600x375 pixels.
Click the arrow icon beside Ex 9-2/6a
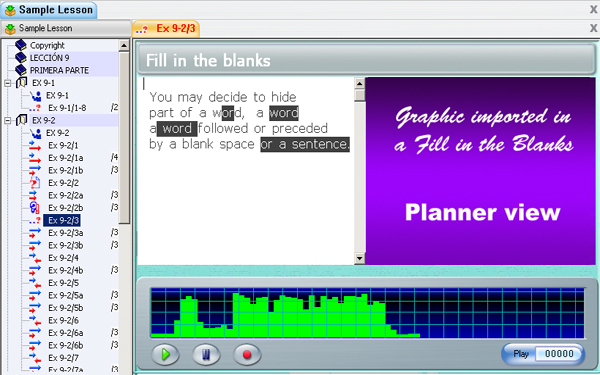point(35,333)
